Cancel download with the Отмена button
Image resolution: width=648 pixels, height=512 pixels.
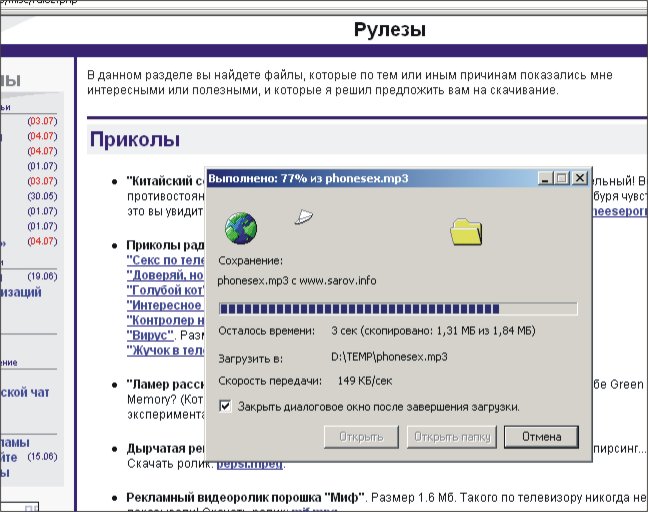[541, 437]
